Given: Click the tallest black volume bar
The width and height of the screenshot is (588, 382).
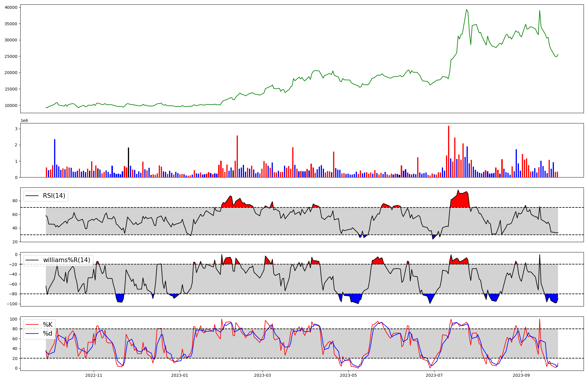Looking at the screenshot, I should [x=128, y=162].
